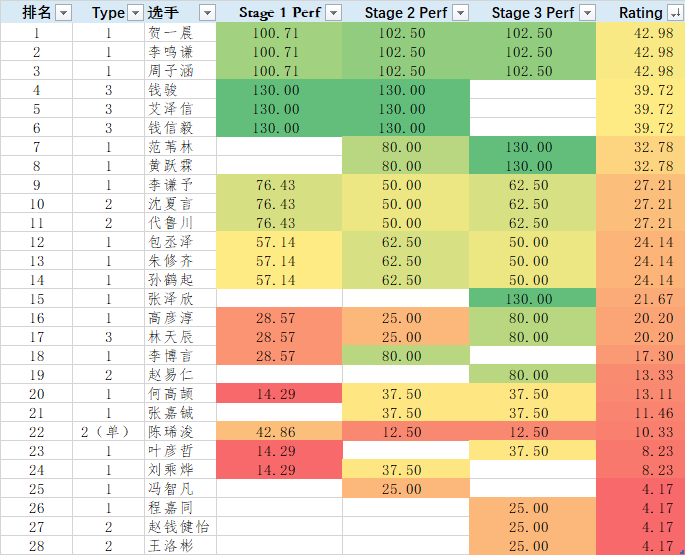
Task: Open the Type column filter dropdown
Action: [x=135, y=12]
